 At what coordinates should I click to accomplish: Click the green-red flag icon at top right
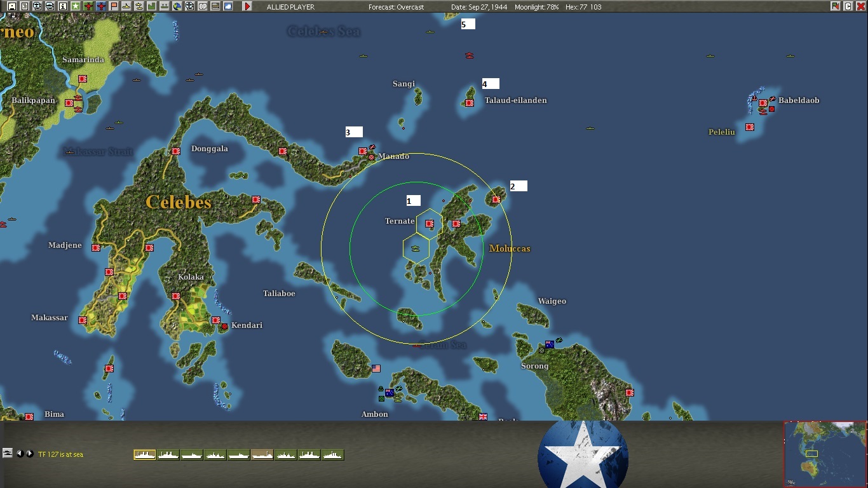tap(835, 6)
